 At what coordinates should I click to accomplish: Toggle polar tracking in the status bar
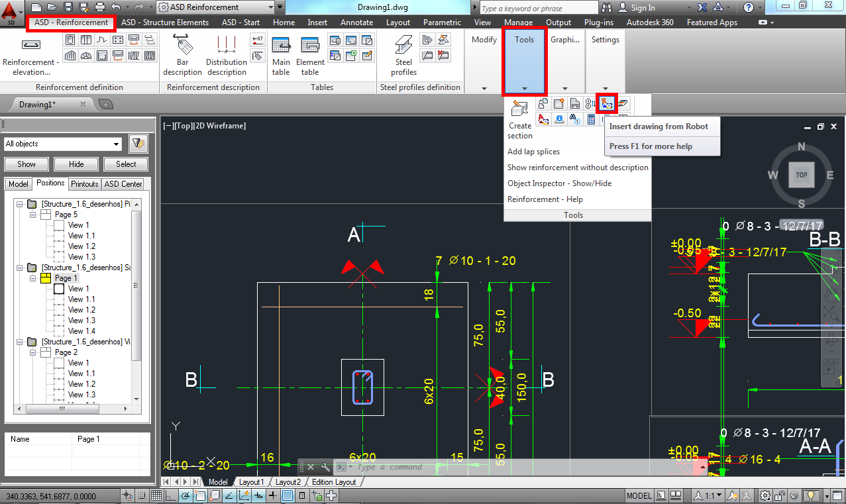tap(185, 495)
